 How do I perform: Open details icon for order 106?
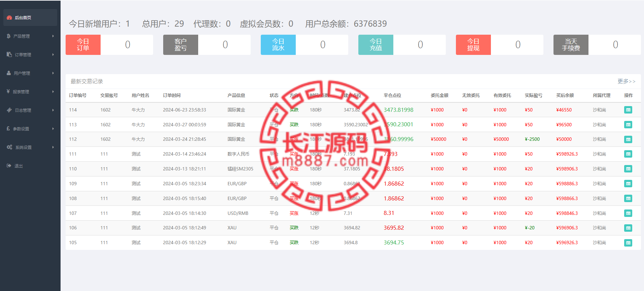[628, 228]
